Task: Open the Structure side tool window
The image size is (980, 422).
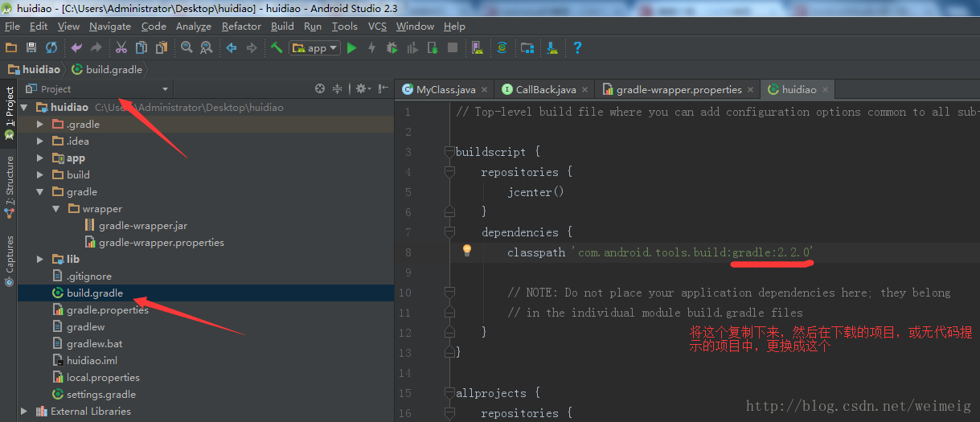Action: [9, 187]
